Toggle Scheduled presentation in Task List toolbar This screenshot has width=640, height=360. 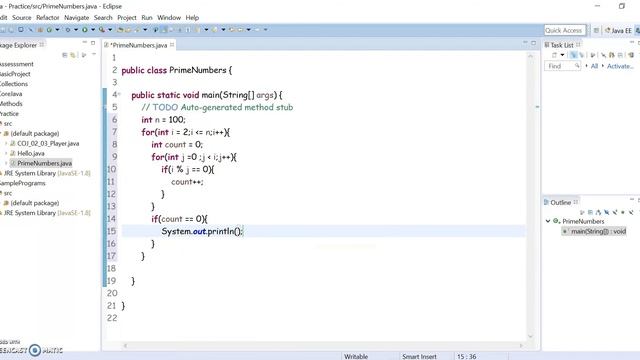tap(582, 55)
